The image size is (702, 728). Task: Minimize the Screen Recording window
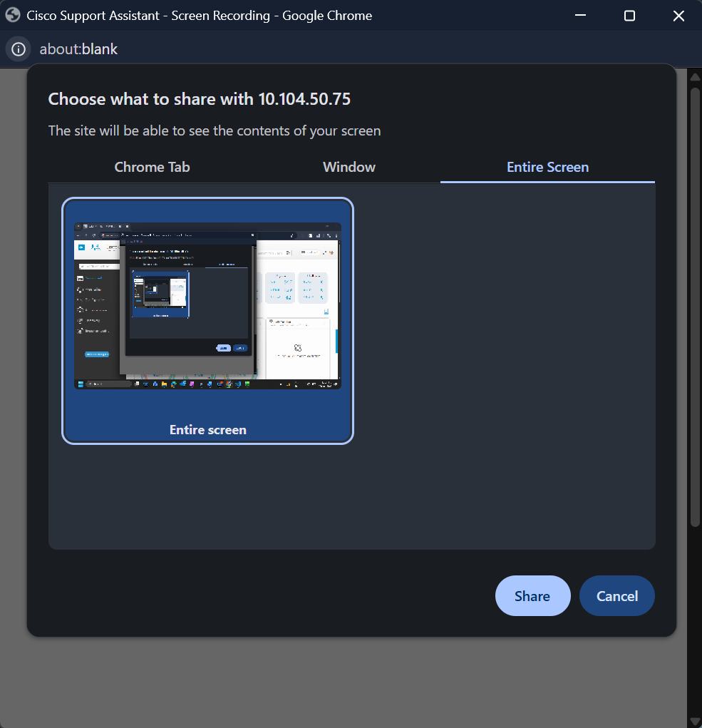(580, 16)
